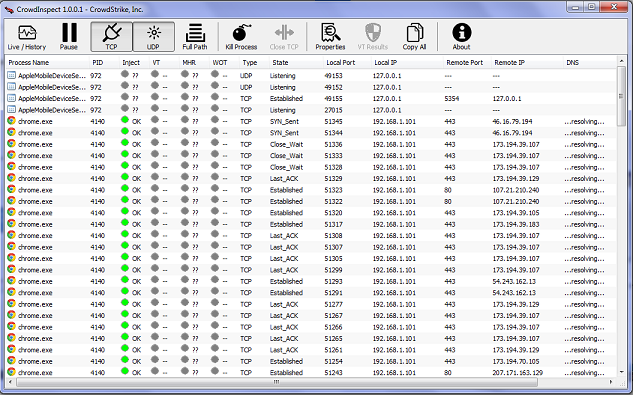Click Last_ACK state in port 51307 row

pos(284,247)
